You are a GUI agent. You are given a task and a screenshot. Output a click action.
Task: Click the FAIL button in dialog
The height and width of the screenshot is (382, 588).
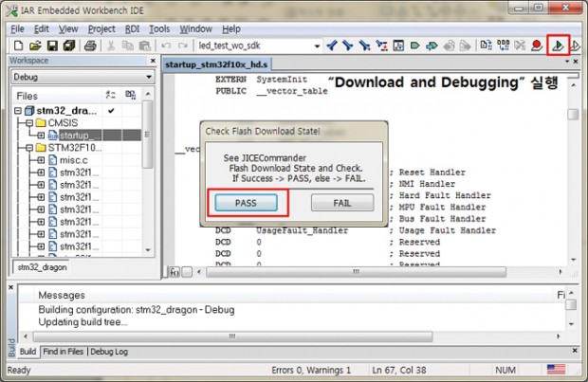pos(342,203)
